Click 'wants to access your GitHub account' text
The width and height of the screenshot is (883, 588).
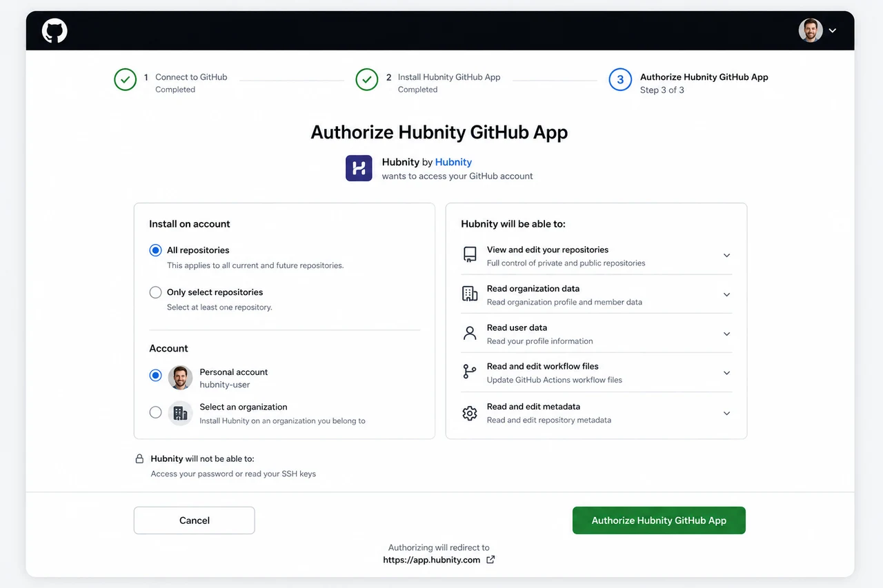(457, 176)
